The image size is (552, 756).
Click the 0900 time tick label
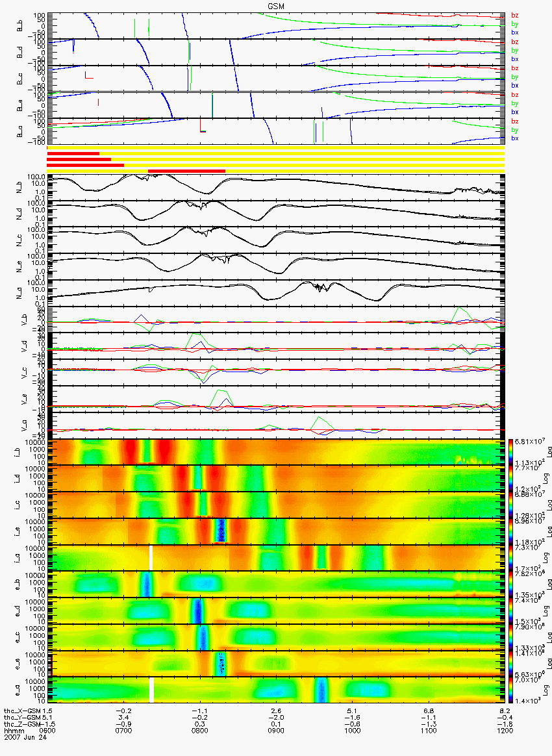(x=276, y=731)
